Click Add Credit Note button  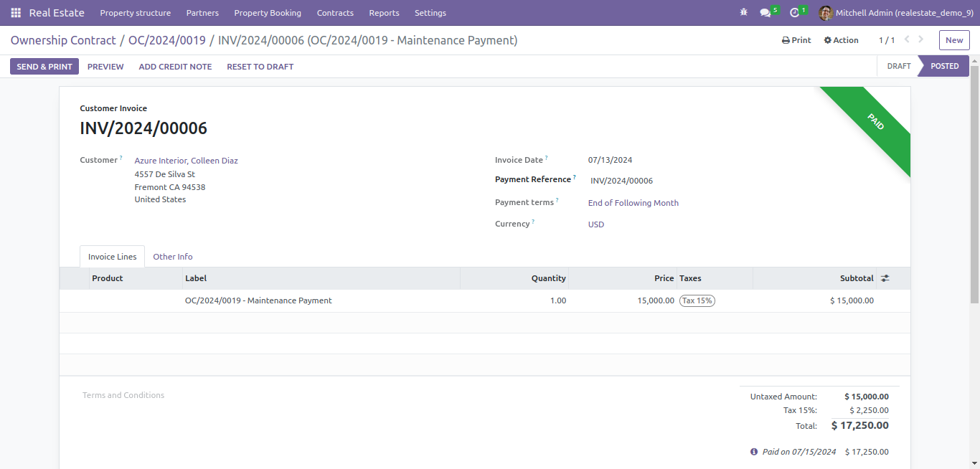pos(175,67)
